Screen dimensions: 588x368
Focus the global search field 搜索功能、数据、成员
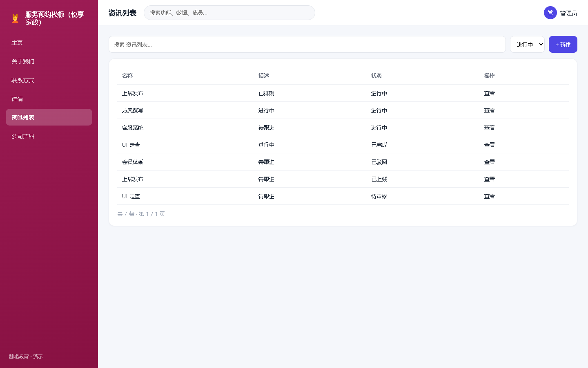(229, 13)
